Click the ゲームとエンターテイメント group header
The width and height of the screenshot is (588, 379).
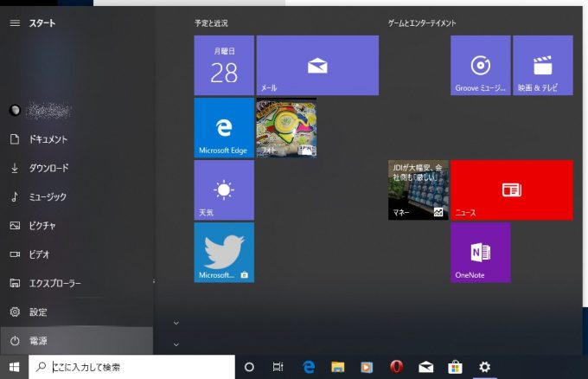pos(422,23)
